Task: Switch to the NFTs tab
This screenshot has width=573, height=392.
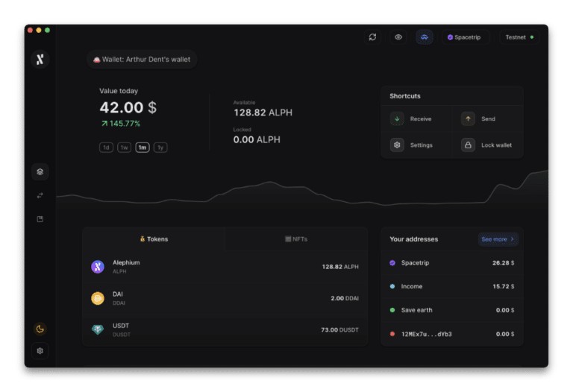Action: 296,239
